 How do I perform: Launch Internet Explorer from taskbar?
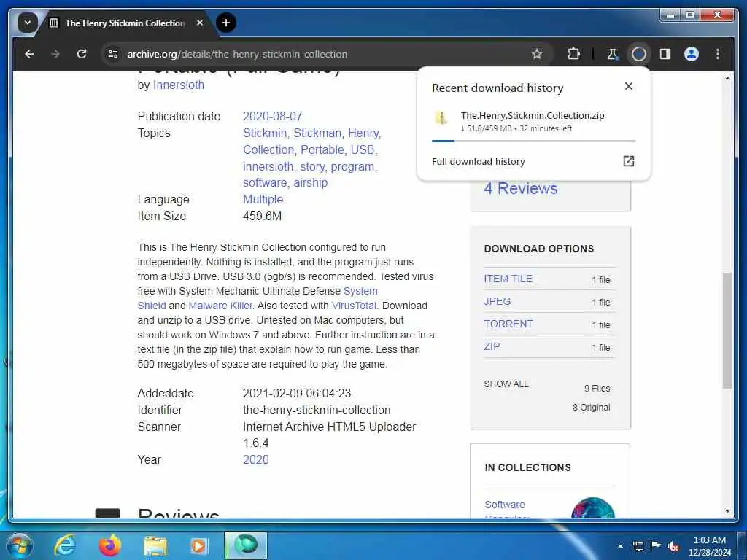65,545
